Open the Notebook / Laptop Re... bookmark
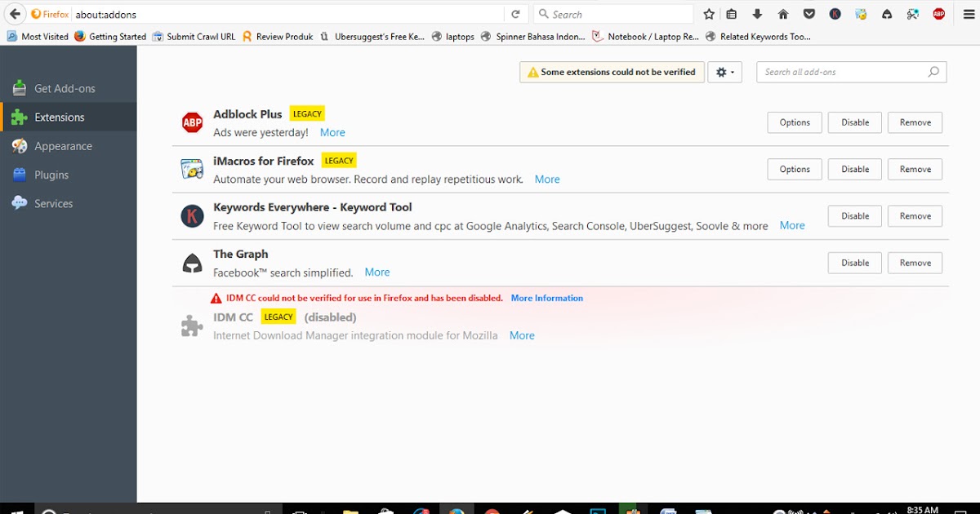The image size is (980, 514). 646,37
